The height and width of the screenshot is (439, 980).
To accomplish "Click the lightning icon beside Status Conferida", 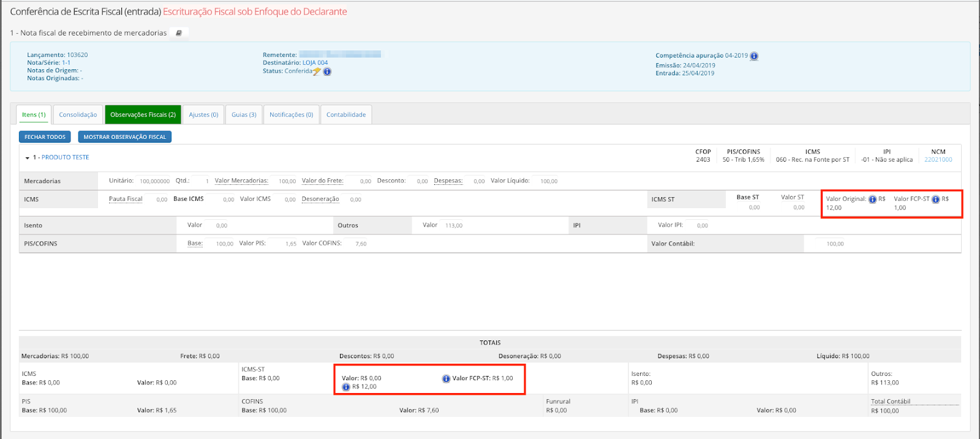I will point(317,72).
